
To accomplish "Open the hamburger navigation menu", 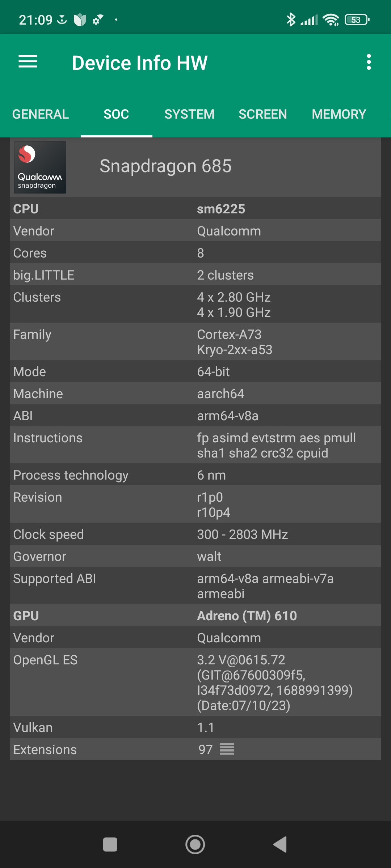I will (28, 62).
